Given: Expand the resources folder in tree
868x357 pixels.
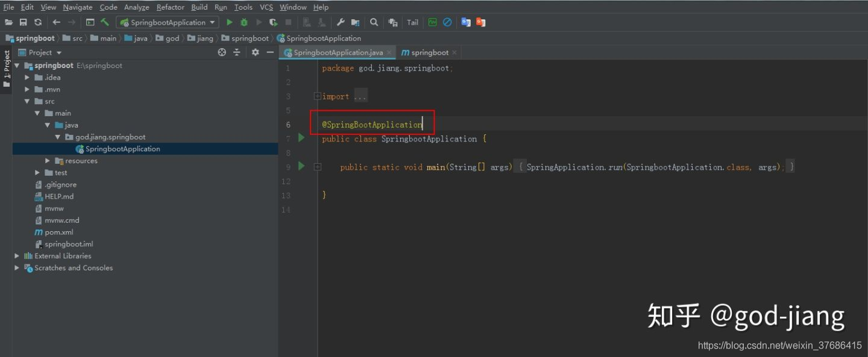Looking at the screenshot, I should pos(48,161).
